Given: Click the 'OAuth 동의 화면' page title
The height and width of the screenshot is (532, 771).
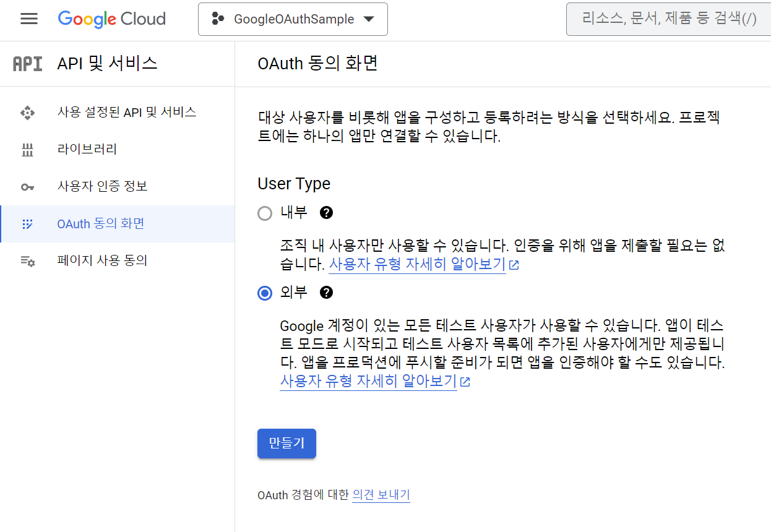Looking at the screenshot, I should tap(317, 64).
